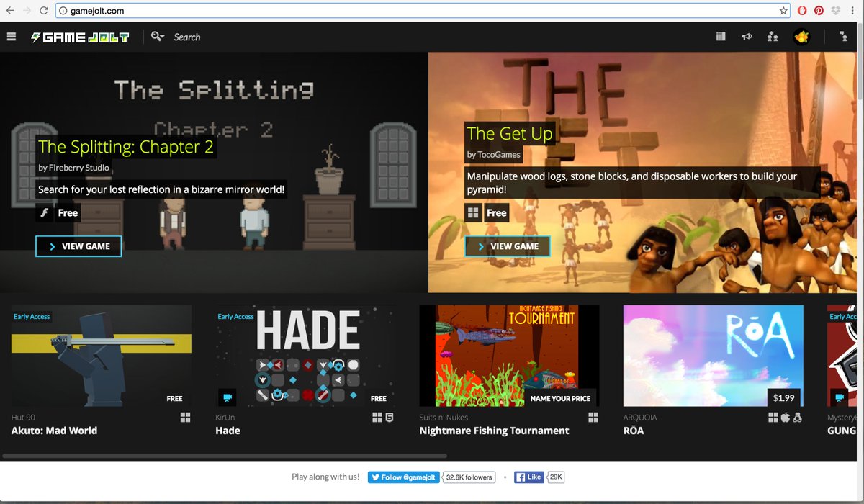Open the Akuto: Mad World thumbnail
Screen dimensions: 864x504
point(102,356)
